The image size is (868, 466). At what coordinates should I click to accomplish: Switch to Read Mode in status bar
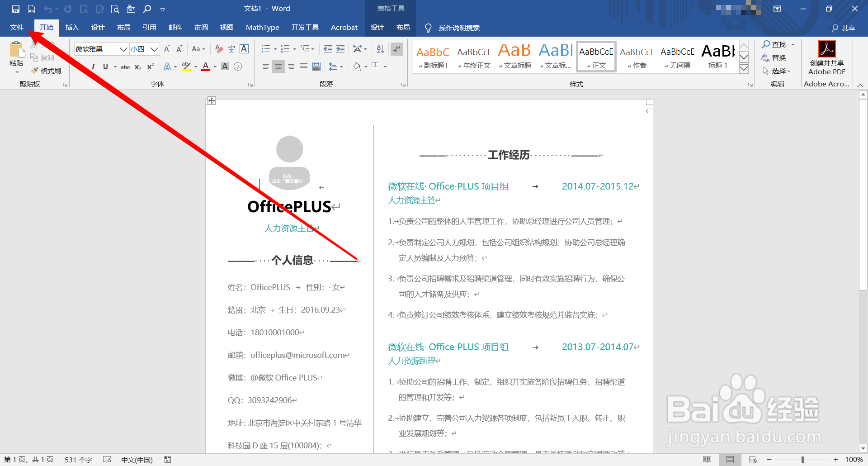coord(707,459)
